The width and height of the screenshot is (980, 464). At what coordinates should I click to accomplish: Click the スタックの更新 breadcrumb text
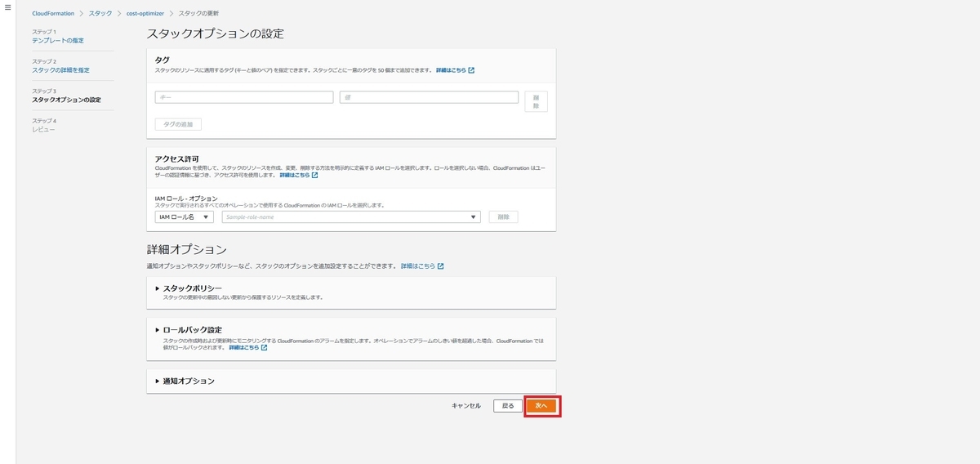pyautogui.click(x=198, y=14)
